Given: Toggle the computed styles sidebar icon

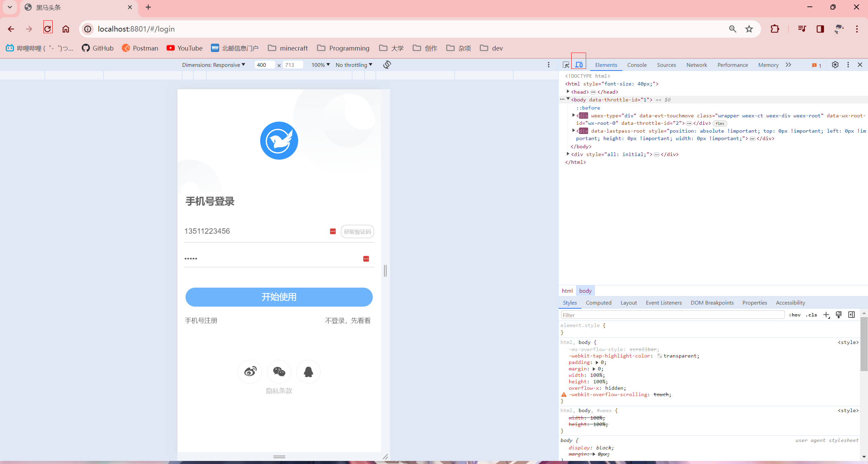Looking at the screenshot, I should [851, 315].
